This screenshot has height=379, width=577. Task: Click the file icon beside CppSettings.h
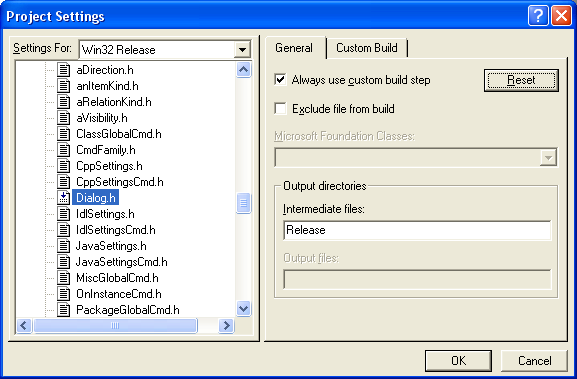[63, 166]
